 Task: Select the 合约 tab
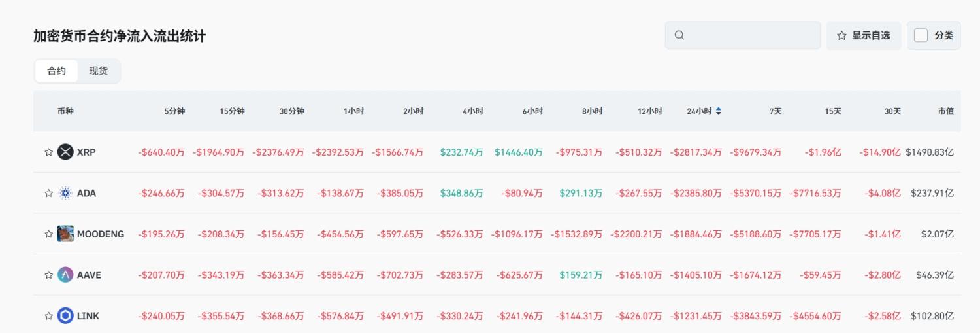(57, 71)
